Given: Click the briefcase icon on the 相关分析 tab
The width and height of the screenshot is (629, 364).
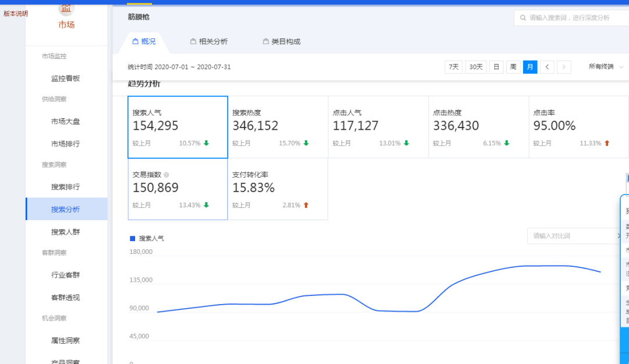Looking at the screenshot, I should coord(193,41).
